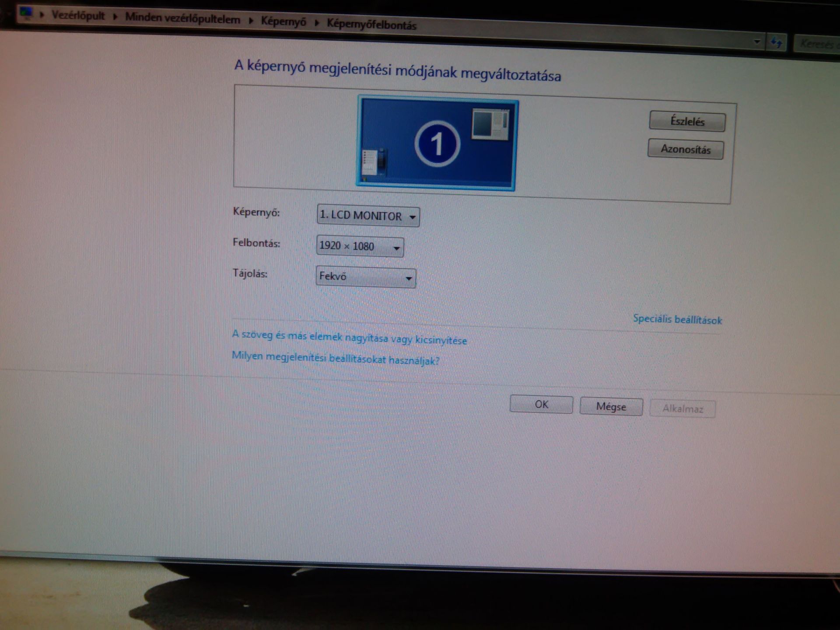This screenshot has width=840, height=630.
Task: Open Speciális beállítások link
Action: (x=677, y=319)
